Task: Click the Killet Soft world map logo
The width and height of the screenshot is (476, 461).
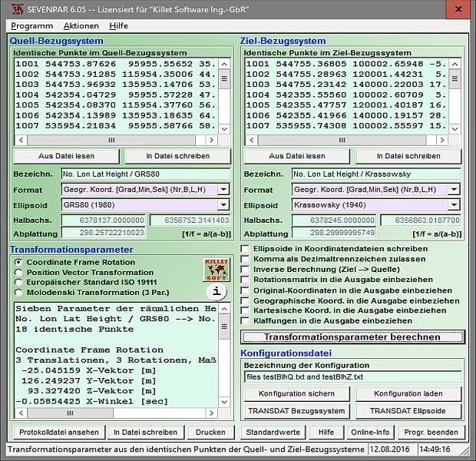Action: click(217, 270)
